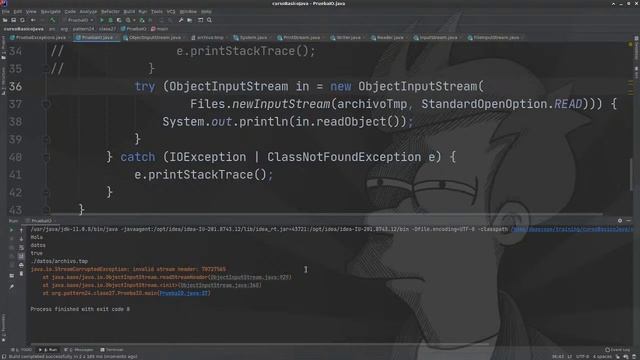
Task: Click the Synchronize reload toolbar icon
Action: pos(22,20)
